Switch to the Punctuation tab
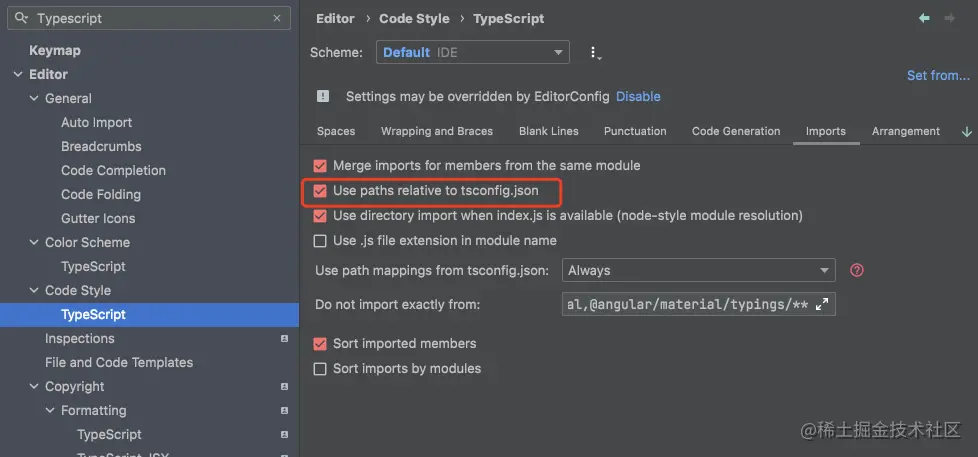The width and height of the screenshot is (978, 457). tap(635, 131)
